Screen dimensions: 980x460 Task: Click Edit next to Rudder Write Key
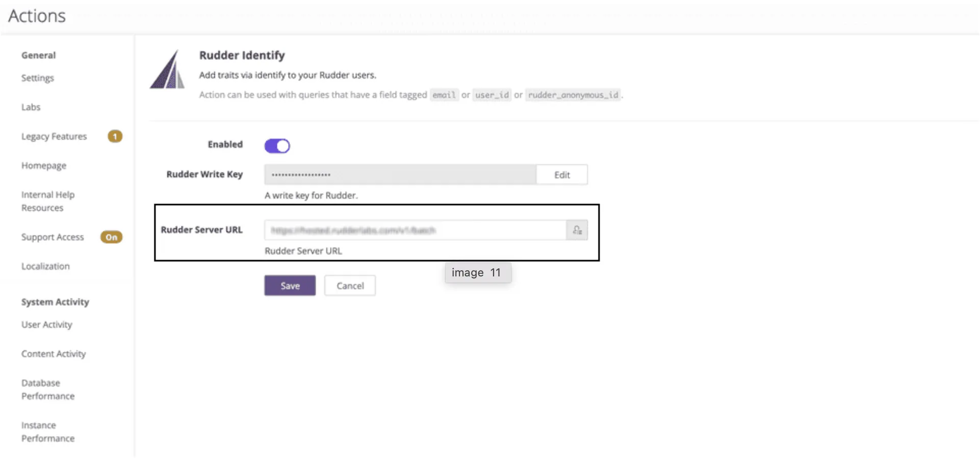[x=562, y=175]
